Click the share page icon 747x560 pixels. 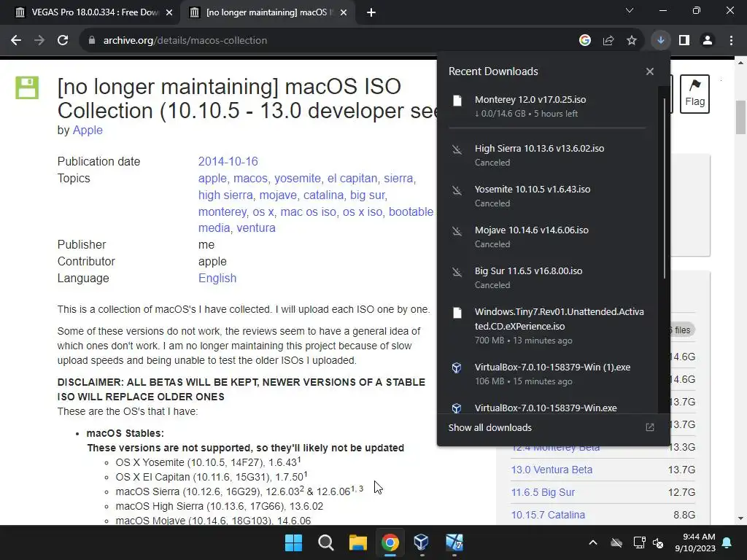click(x=608, y=41)
